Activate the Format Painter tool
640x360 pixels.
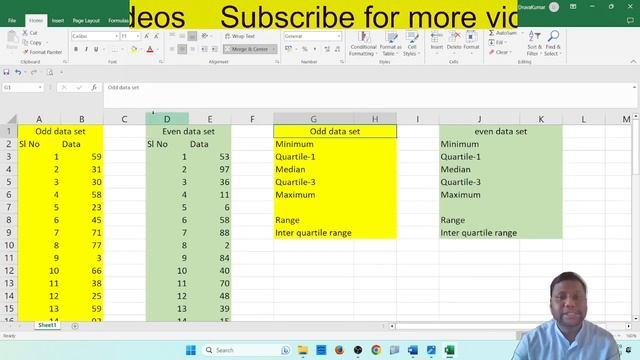click(x=42, y=52)
